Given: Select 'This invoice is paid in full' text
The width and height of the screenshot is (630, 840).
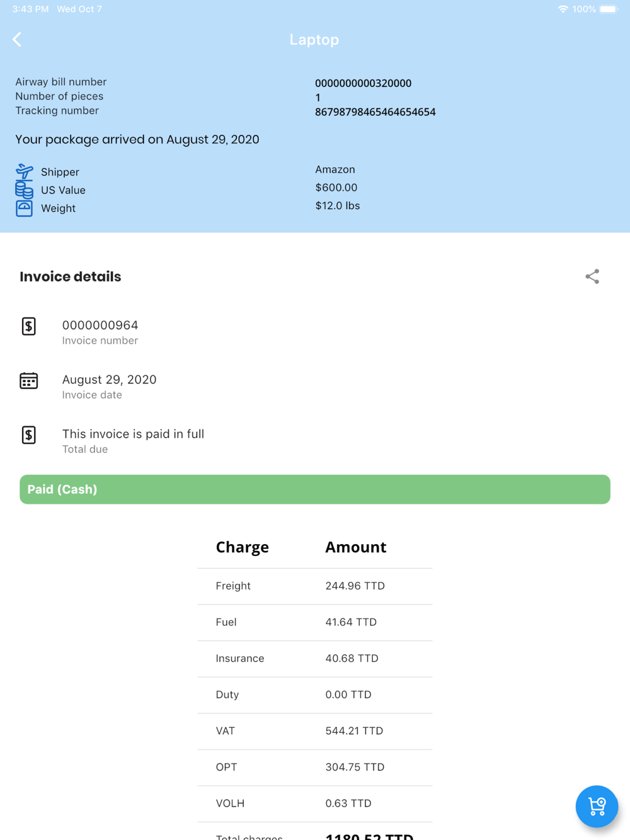Looking at the screenshot, I should pos(133,434).
